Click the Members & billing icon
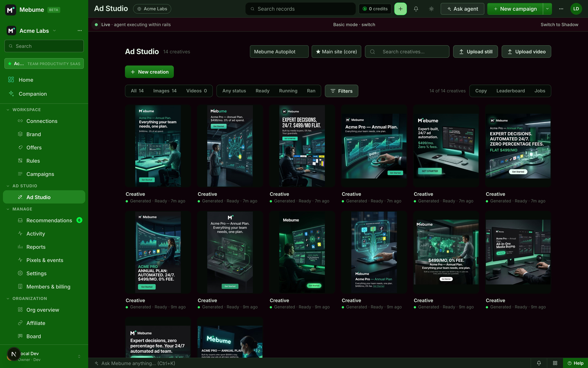The width and height of the screenshot is (588, 368). (x=20, y=286)
